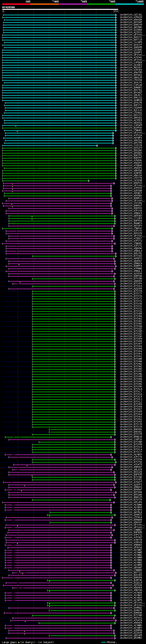This screenshot has height=644, width=146.
Task: Select the UniRef100_Q1WBS8 label
Action: [x=131, y=100]
